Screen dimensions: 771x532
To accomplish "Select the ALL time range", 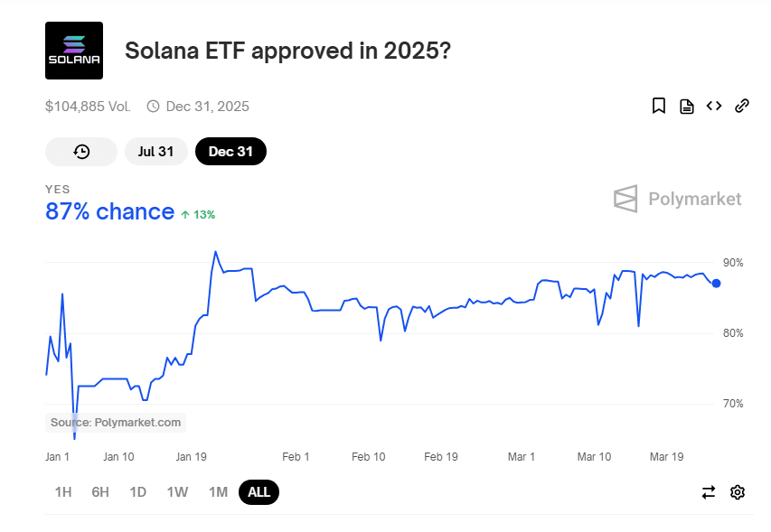I will (x=259, y=492).
